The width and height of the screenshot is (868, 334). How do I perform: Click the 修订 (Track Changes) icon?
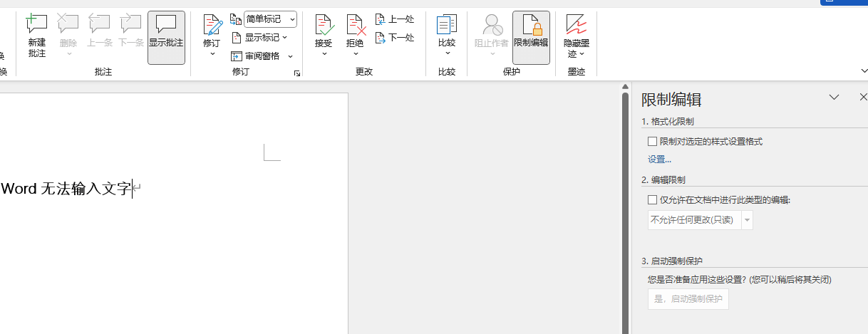[212, 26]
